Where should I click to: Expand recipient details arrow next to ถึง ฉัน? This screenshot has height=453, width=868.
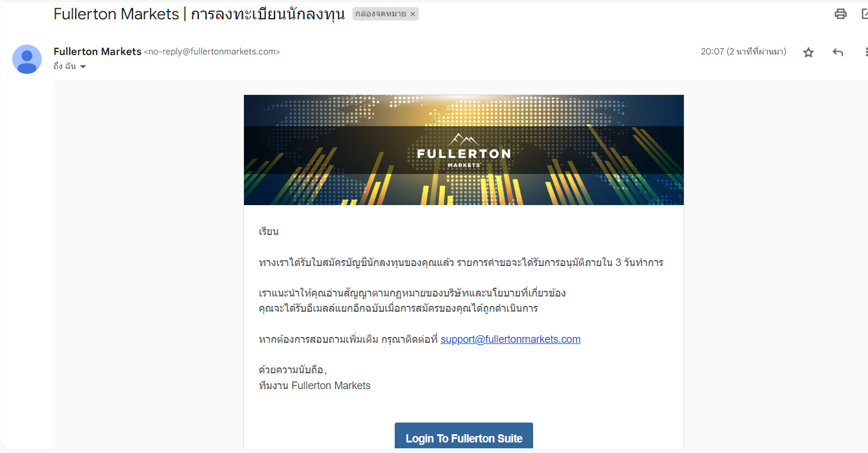coord(83,67)
